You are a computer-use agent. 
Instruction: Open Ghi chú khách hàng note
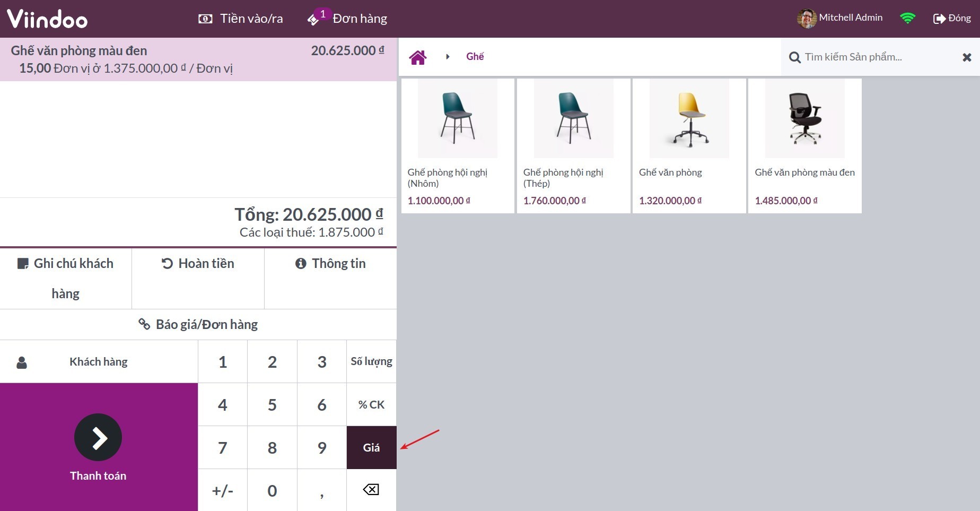pyautogui.click(x=66, y=279)
